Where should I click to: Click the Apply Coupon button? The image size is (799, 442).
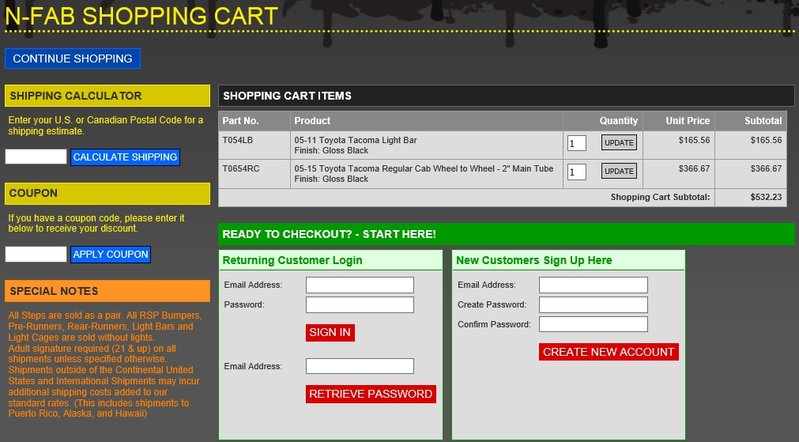click(111, 254)
